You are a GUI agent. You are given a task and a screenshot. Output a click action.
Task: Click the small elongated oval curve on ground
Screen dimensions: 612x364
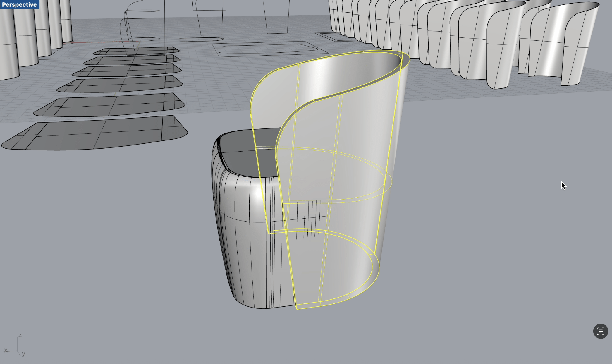pos(202,39)
